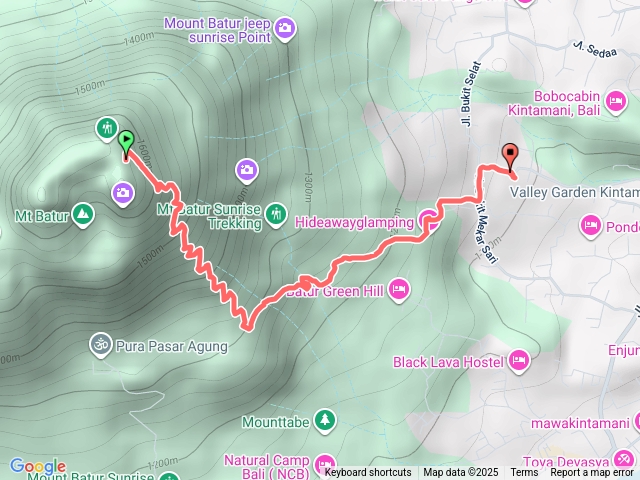Open Natural Camp Bali (NCB) pin
The height and width of the screenshot is (480, 640).
point(325,465)
